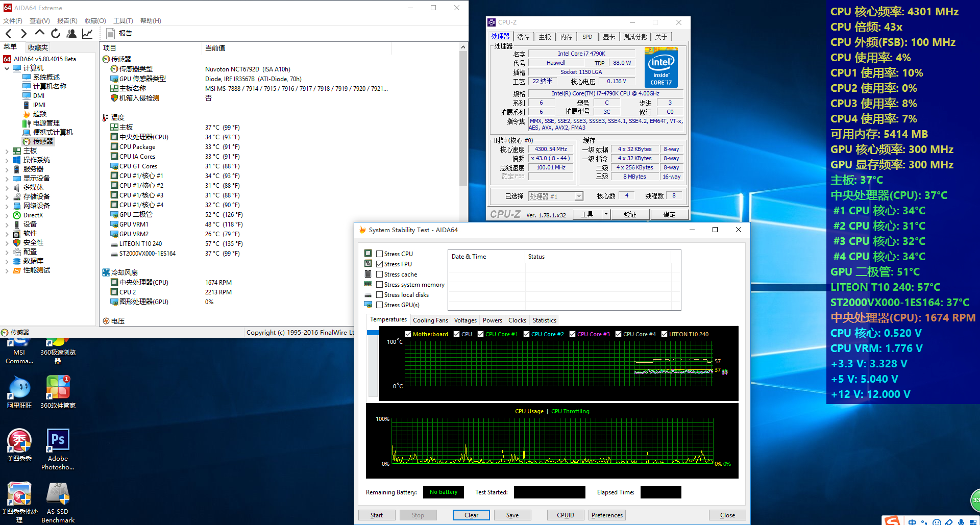Viewport: 980px width, 525px height.
Task: Click the user profile toolbar icon
Action: (x=71, y=34)
